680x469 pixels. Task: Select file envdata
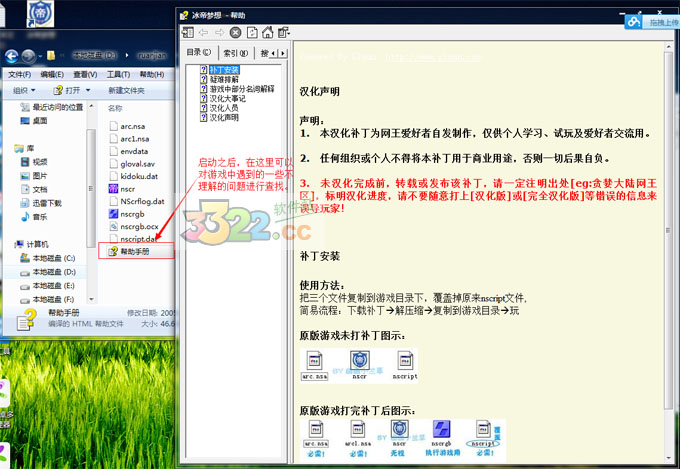coord(129,151)
